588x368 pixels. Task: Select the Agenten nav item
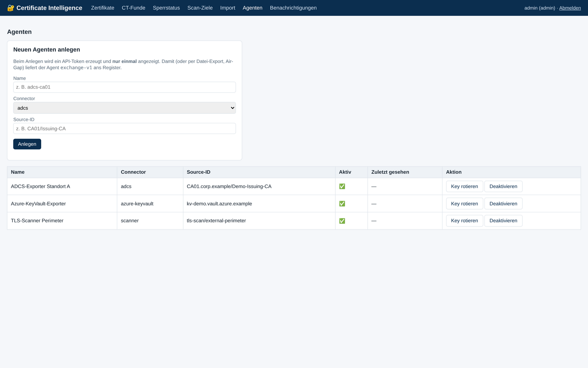(252, 8)
